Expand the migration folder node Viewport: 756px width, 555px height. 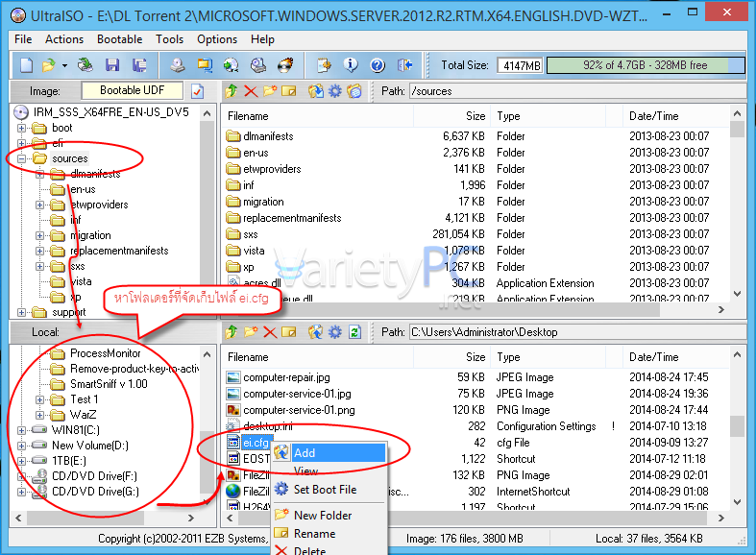click(x=40, y=235)
